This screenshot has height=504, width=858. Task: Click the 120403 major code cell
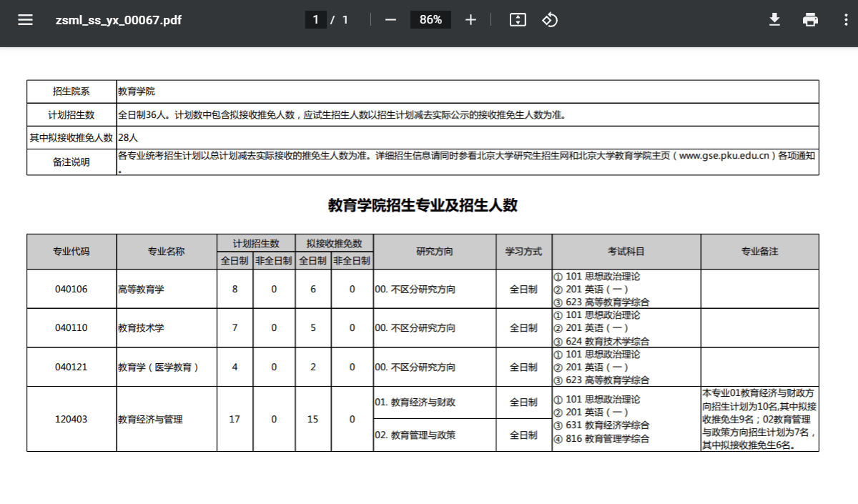(x=71, y=419)
